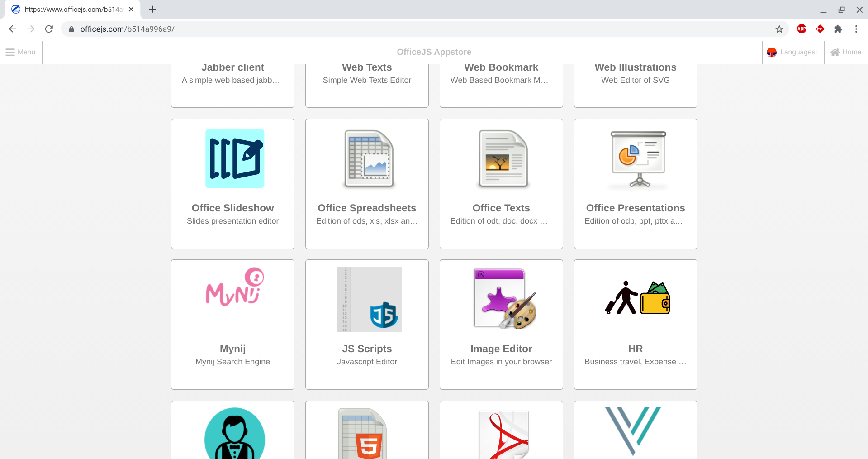Reload the page
The height and width of the screenshot is (459, 868).
[49, 29]
